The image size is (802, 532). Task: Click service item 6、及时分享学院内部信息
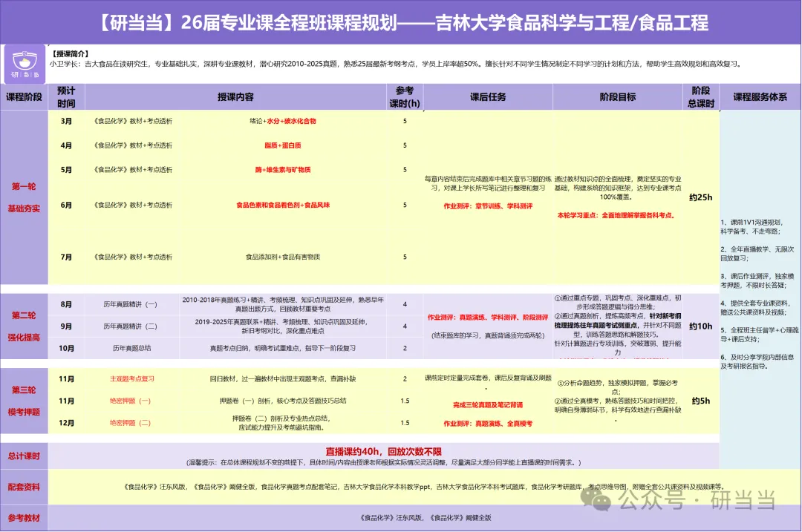pyautogui.click(x=757, y=361)
